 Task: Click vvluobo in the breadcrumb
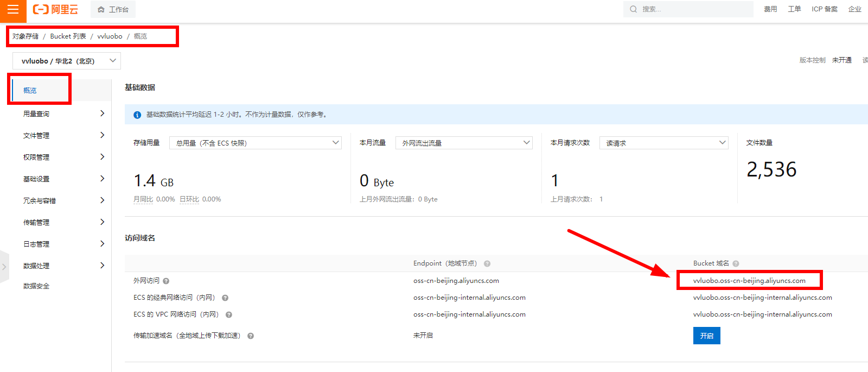(110, 36)
